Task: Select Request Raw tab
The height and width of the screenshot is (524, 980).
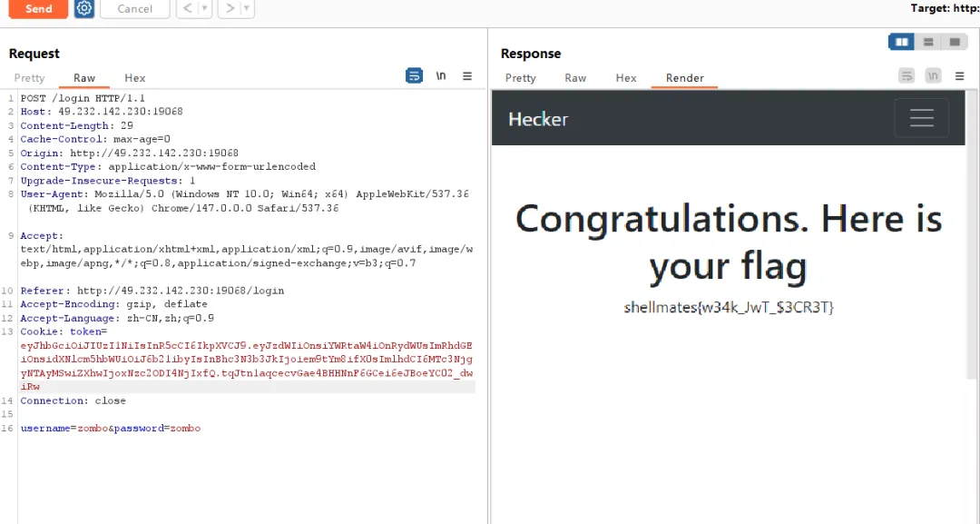Action: pyautogui.click(x=84, y=78)
